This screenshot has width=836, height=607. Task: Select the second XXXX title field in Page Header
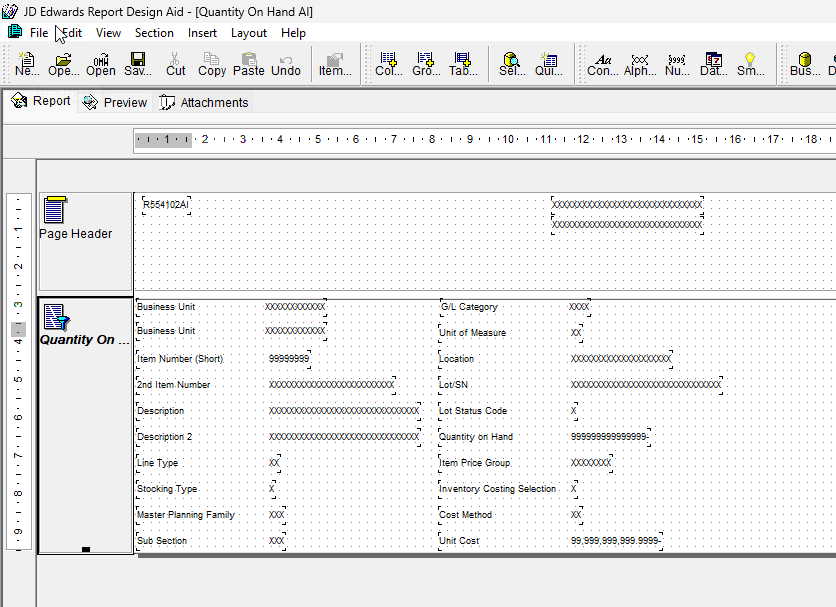[627, 225]
